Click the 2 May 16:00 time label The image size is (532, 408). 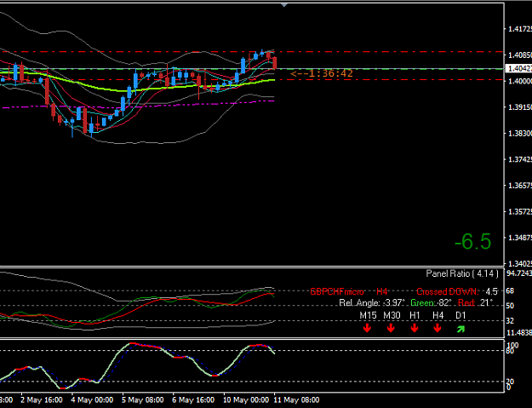coord(42,399)
